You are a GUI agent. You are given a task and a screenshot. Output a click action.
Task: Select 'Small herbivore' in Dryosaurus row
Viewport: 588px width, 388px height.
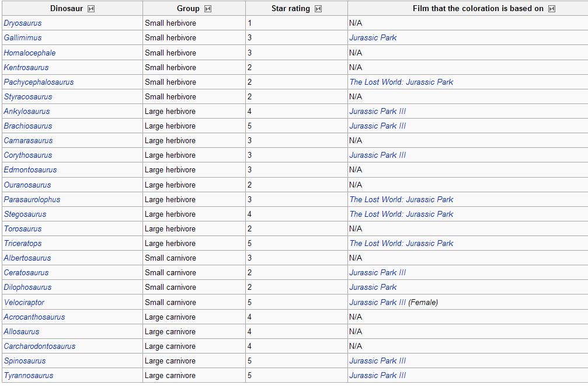[x=171, y=23]
